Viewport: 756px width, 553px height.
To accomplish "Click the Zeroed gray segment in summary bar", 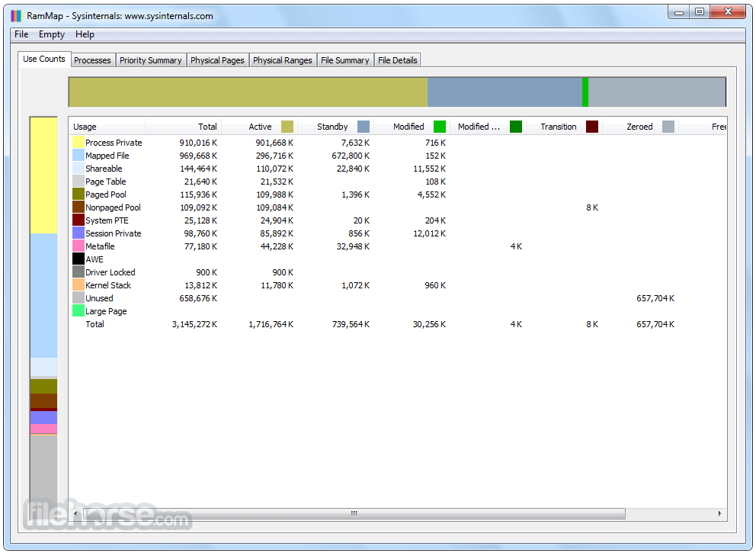I will point(657,92).
